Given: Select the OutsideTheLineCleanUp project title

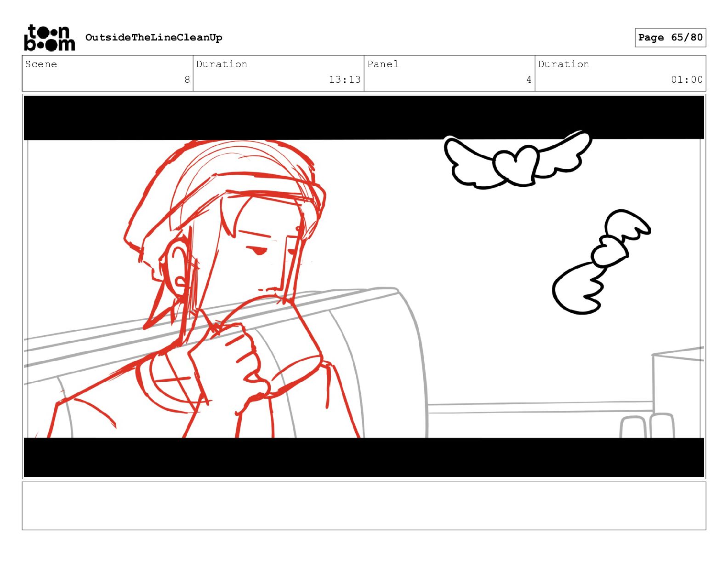Looking at the screenshot, I should point(154,37).
